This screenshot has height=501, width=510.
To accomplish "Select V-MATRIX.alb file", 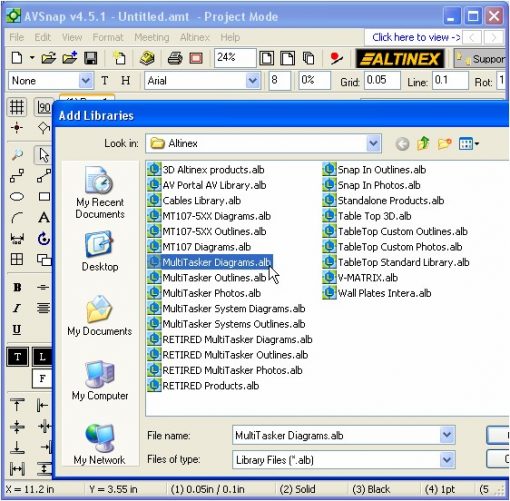I will (360, 278).
